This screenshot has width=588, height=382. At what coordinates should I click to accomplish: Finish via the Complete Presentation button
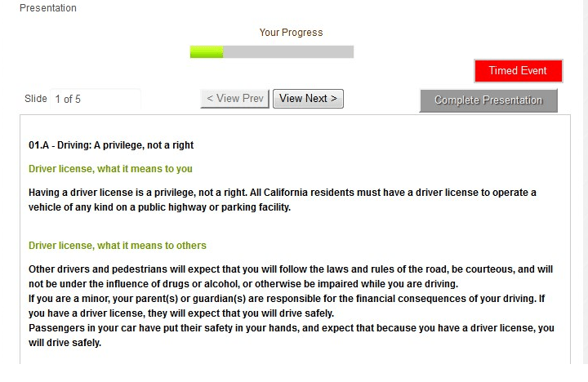pos(488,100)
